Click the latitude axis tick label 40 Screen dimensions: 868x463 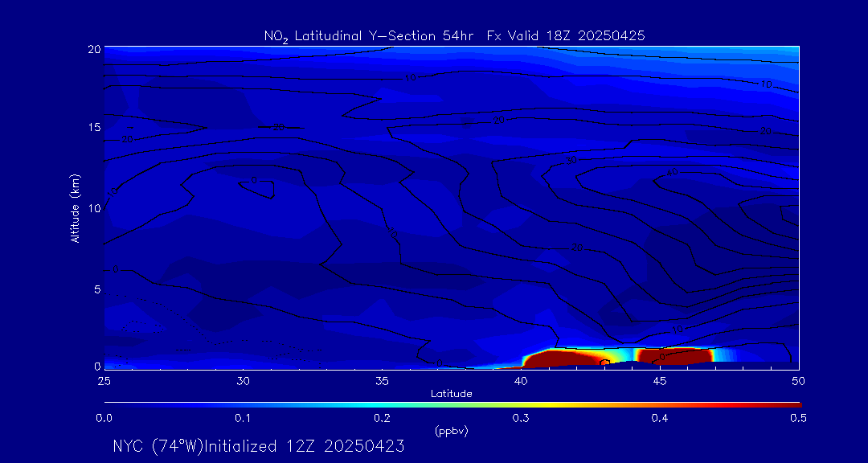[521, 380]
